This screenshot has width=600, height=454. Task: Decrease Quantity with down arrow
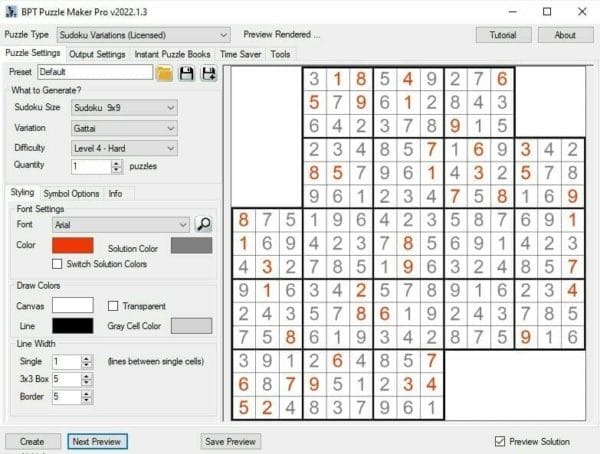pos(117,170)
